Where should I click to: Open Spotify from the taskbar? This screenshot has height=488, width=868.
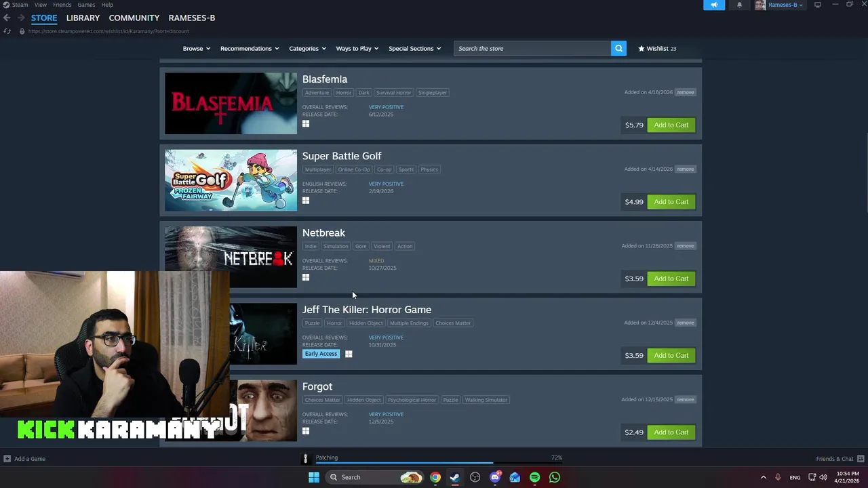point(534,477)
